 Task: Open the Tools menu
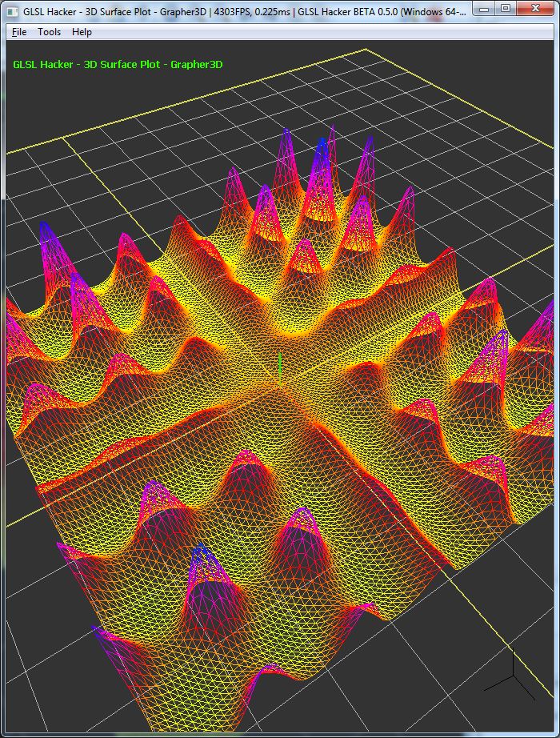tap(50, 32)
